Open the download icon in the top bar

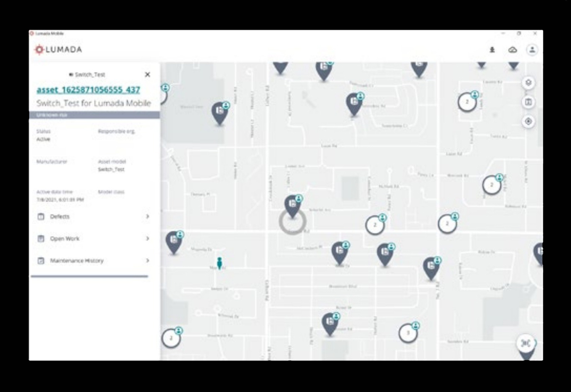click(x=492, y=50)
